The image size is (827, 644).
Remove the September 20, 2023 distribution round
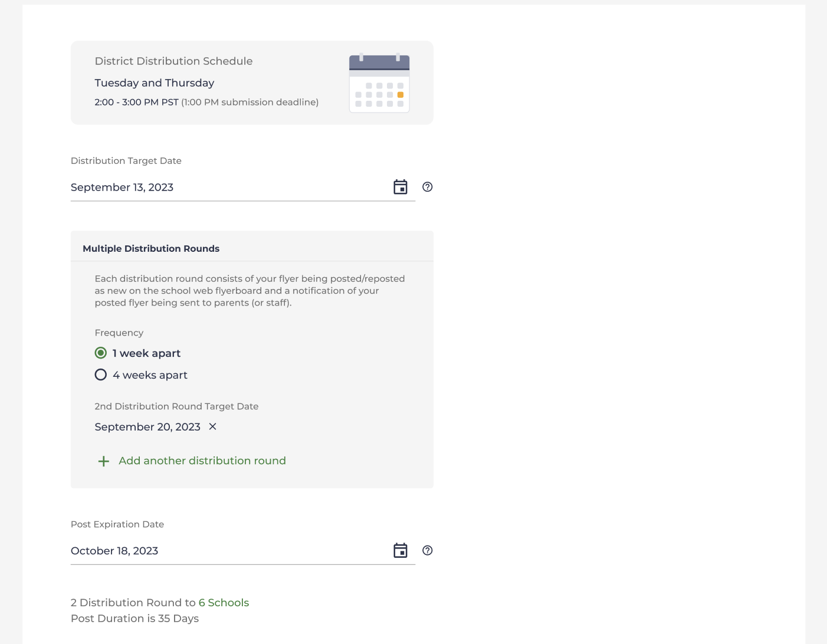click(213, 426)
